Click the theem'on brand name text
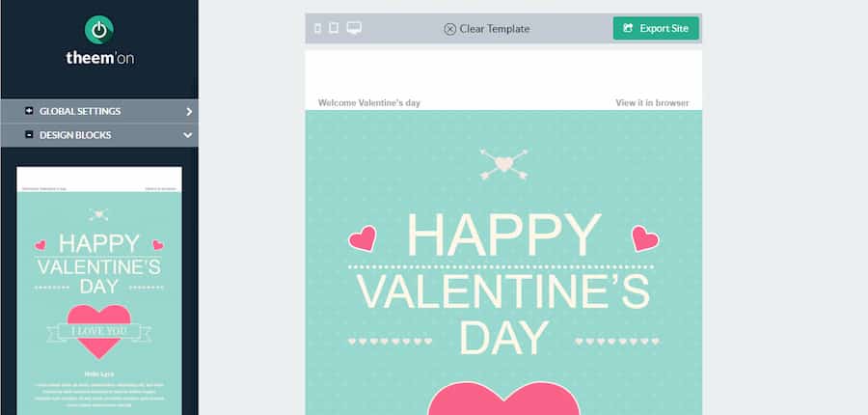This screenshot has width=868, height=415. [x=99, y=58]
